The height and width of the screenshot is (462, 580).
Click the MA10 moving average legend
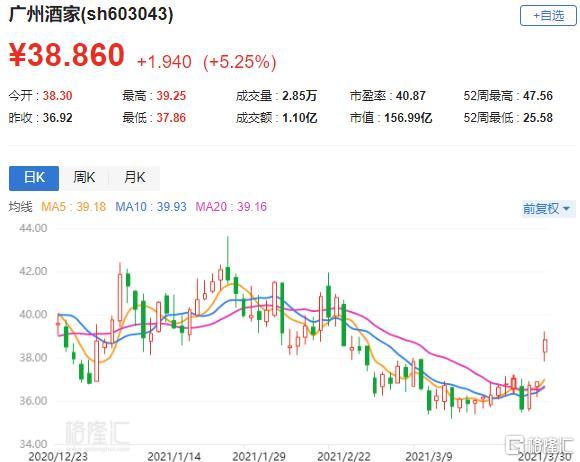click(x=151, y=206)
